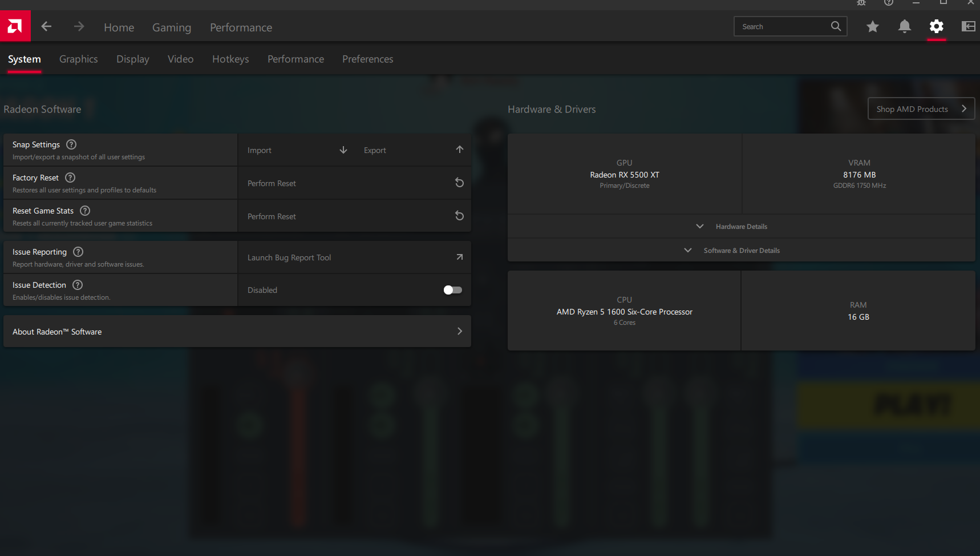Screen dimensions: 980x556
Task: Perform Reset for Factory Reset
Action: 354,183
